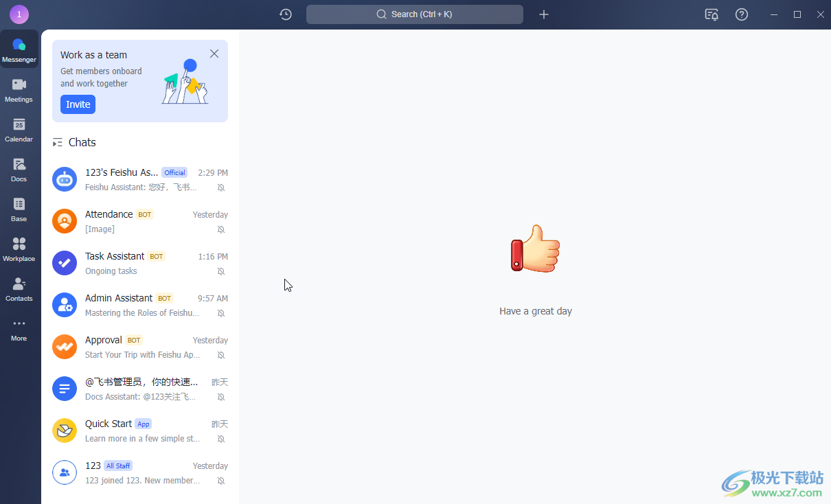Open the Attendance bot avatar

click(65, 221)
